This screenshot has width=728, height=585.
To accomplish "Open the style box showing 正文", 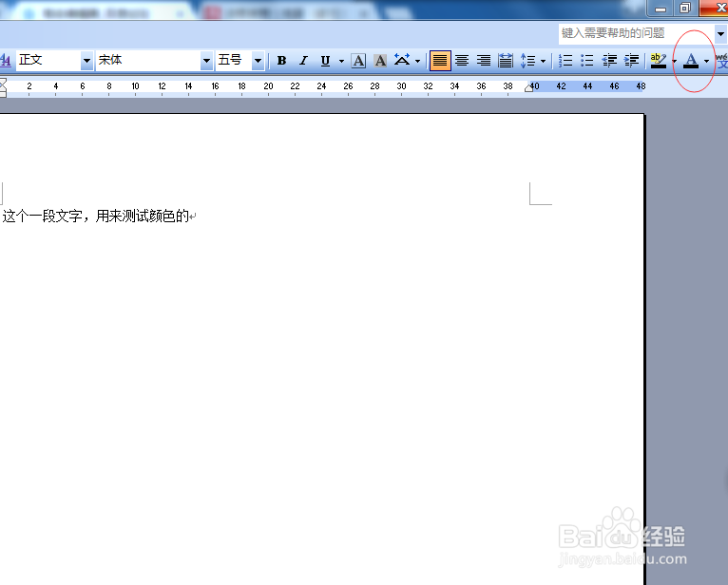I will pos(54,61).
